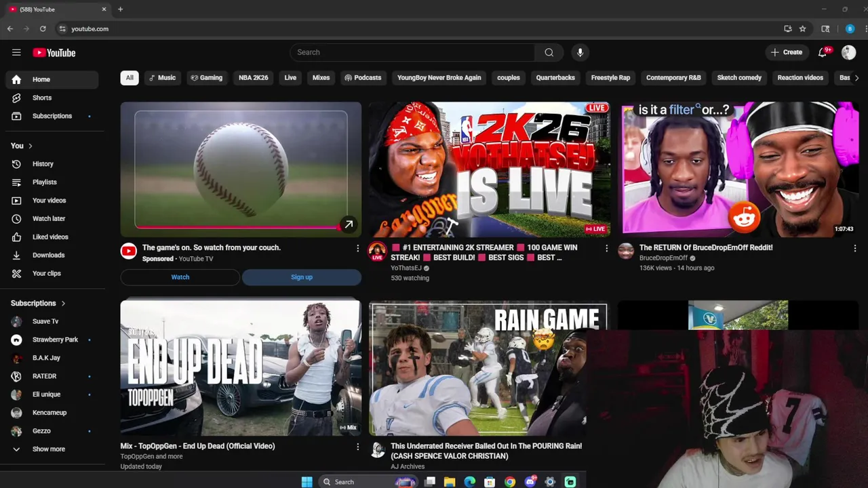Image resolution: width=868 pixels, height=488 pixels.
Task: Go back in browser history
Action: tap(9, 28)
